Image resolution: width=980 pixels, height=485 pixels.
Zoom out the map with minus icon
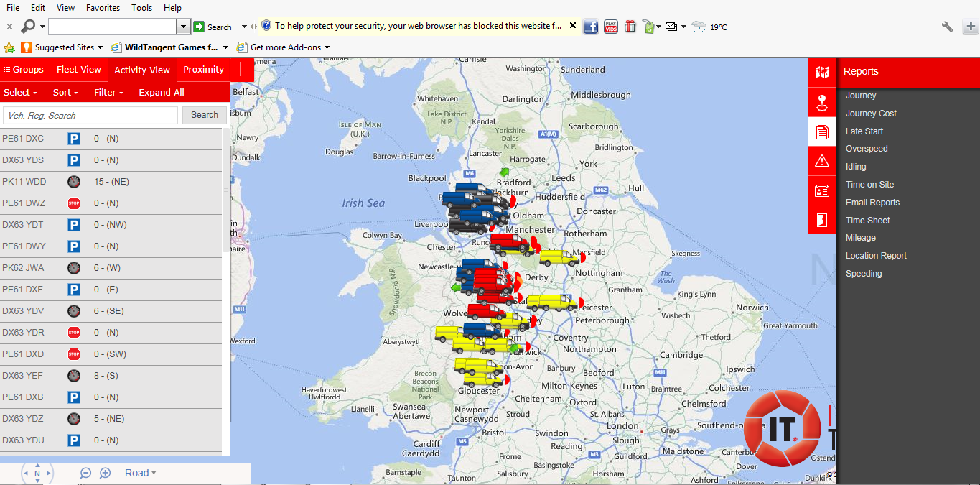tap(85, 473)
